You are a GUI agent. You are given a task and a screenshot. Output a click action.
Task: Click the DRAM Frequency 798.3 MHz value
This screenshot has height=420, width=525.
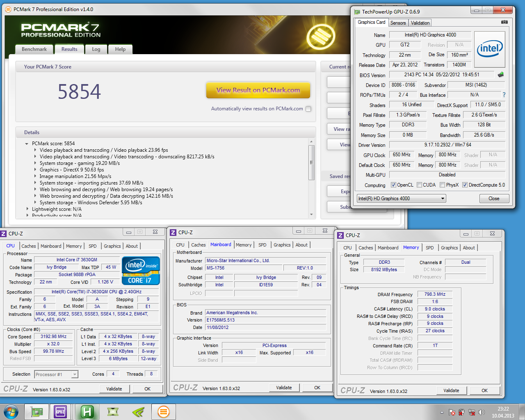click(x=435, y=294)
